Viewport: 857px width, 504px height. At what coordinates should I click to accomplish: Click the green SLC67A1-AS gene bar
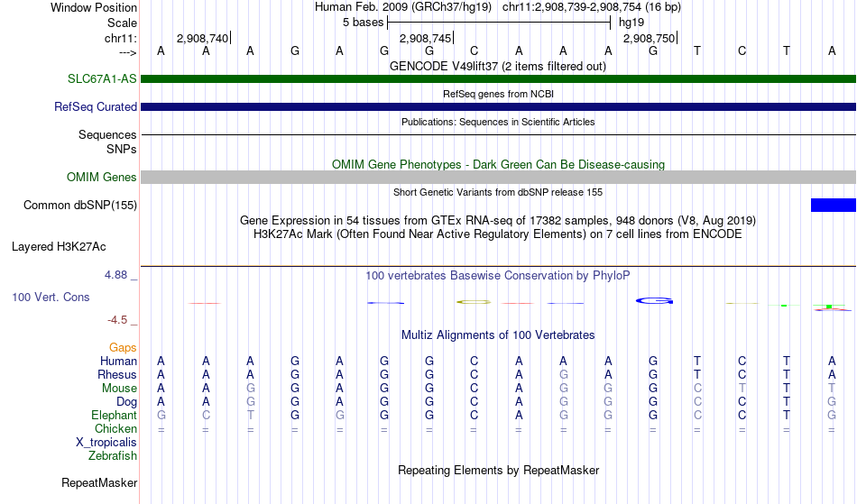(x=498, y=78)
